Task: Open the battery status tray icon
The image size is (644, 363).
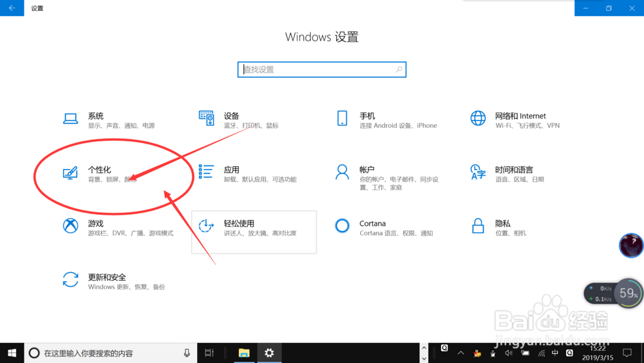Action: coord(526,353)
